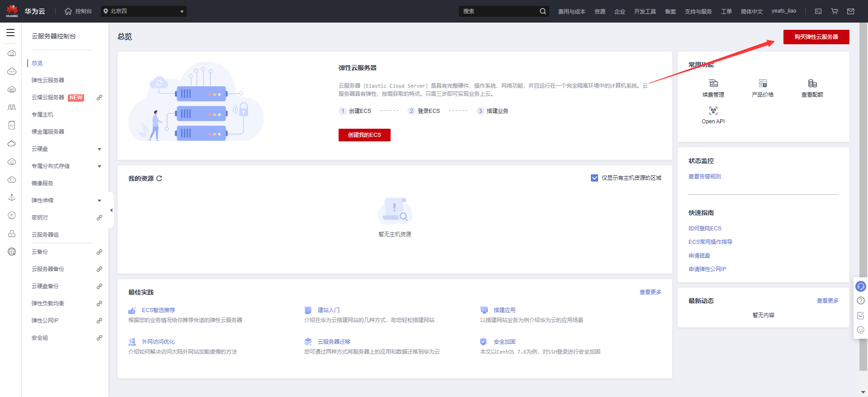Screen dimensions: 868x397
Task: Open the 云服务器迁移 practice link
Action: (x=334, y=342)
